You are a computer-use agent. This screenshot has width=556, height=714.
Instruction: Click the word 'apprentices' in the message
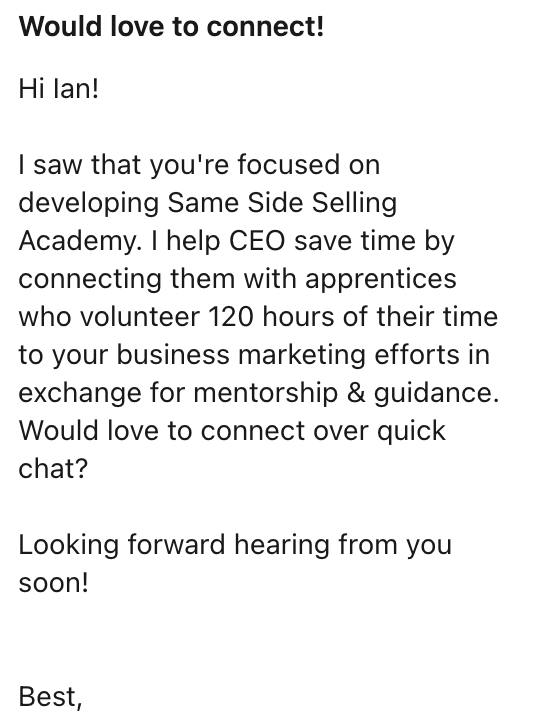[381, 280]
